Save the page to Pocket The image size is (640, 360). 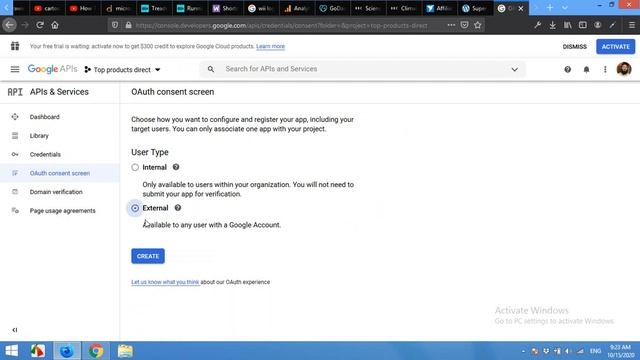tap(464, 25)
